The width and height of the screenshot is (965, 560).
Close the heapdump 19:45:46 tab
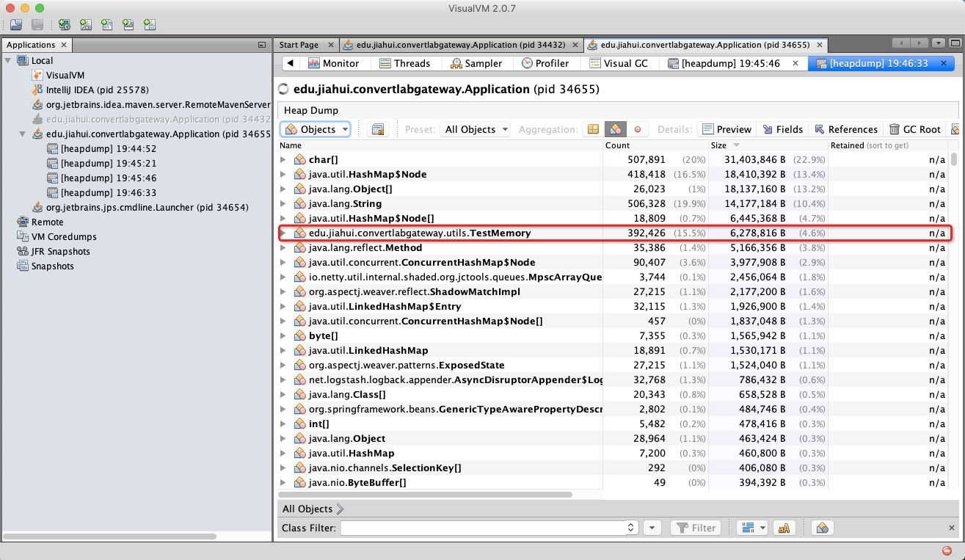pos(795,63)
